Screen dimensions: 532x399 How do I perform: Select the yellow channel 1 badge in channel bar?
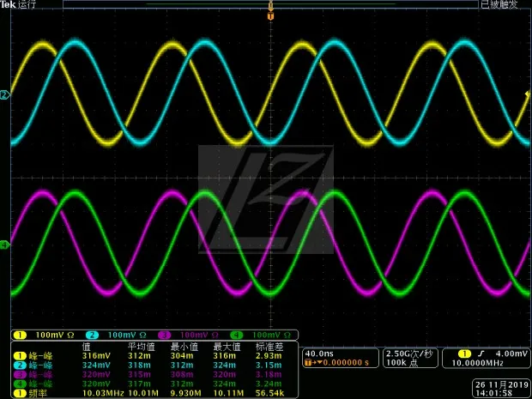pos(20,336)
